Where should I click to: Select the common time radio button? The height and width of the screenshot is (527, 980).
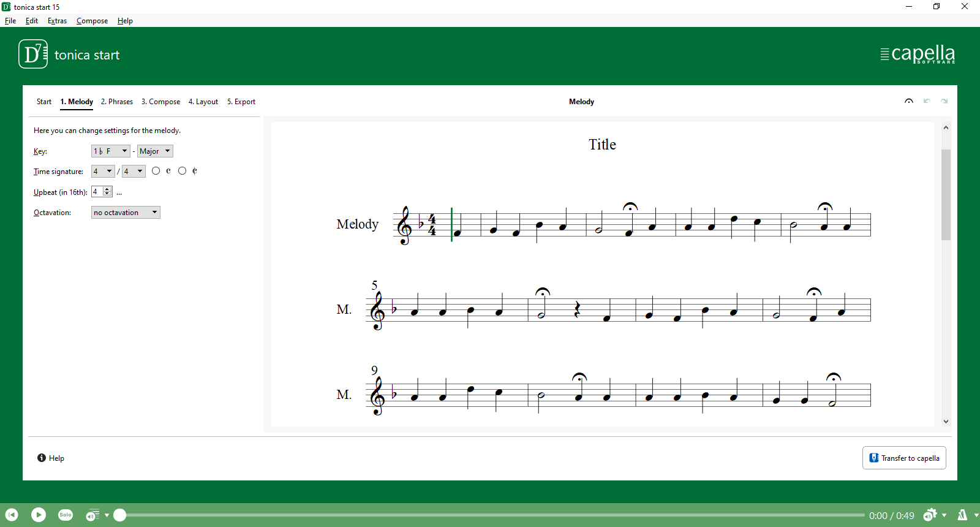click(x=156, y=171)
